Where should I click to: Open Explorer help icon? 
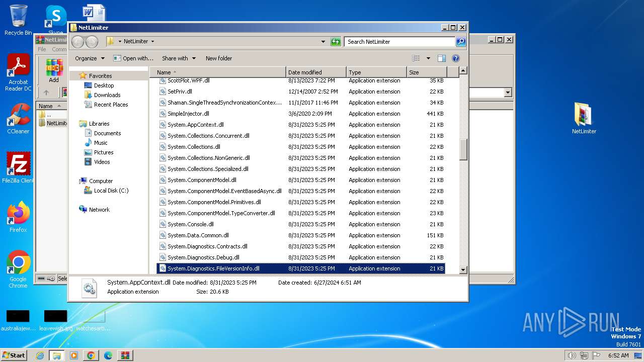456,58
